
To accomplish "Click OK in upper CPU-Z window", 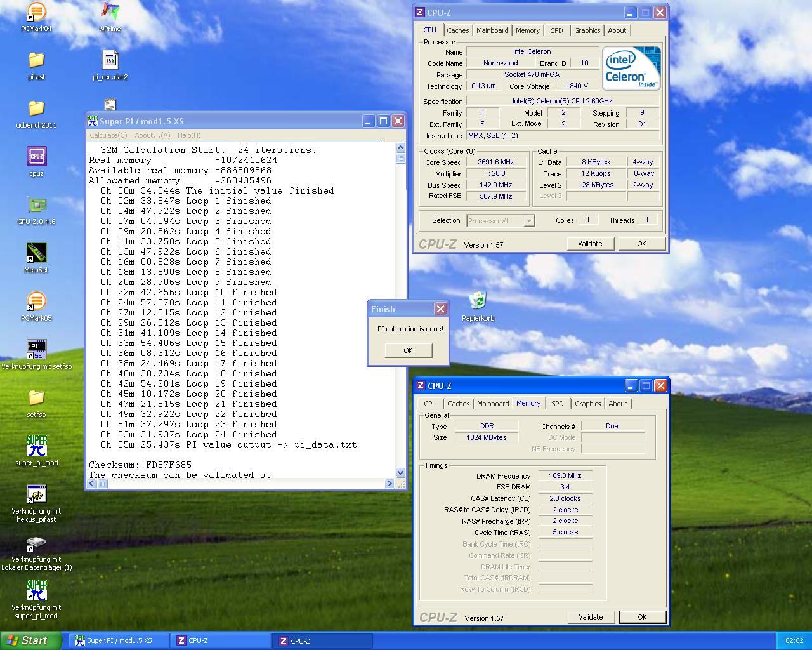I will click(641, 244).
